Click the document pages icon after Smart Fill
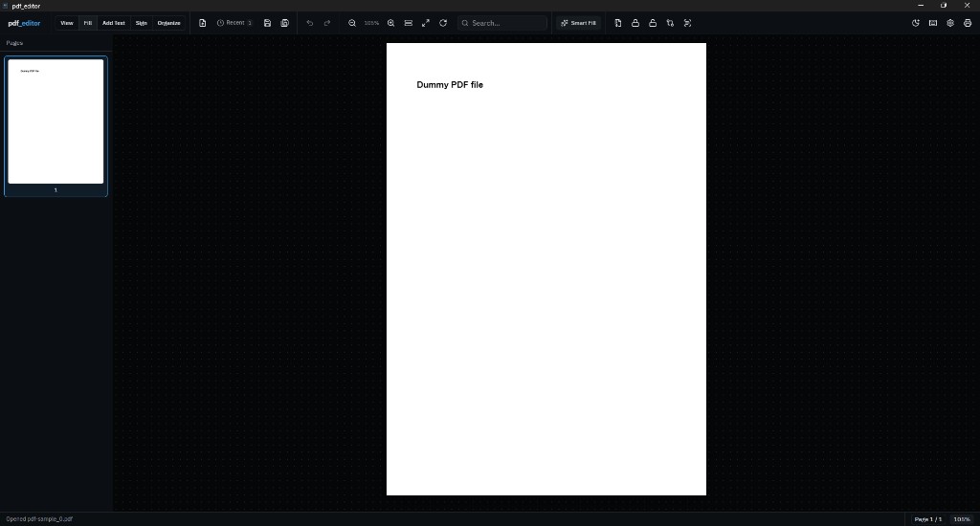Viewport: 980px width, 526px height. [618, 23]
